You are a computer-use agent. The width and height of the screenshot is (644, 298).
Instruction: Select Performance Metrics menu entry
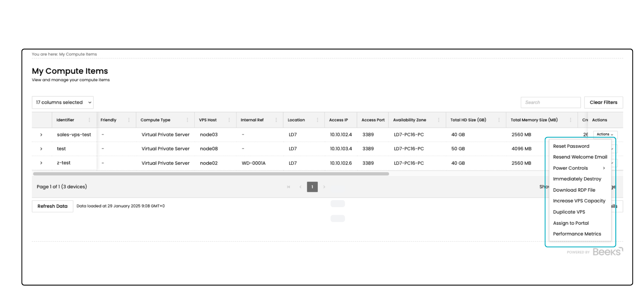[x=577, y=234]
